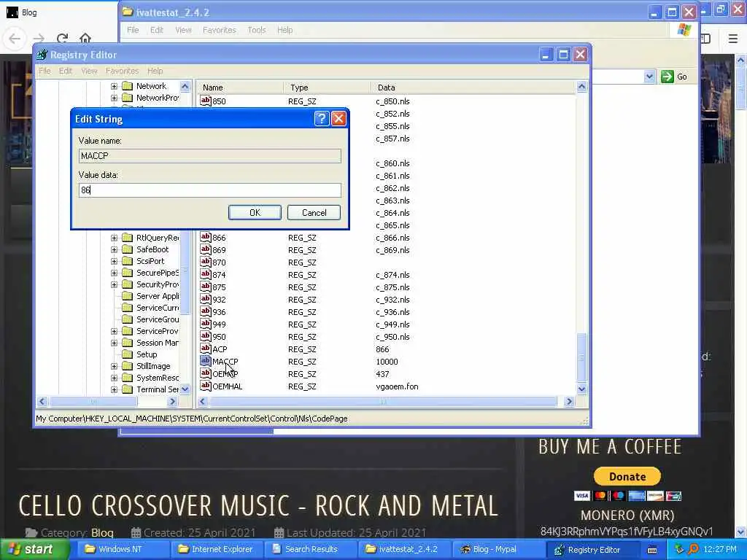
Task: Expand the NetworkProvider registry key
Action: pyautogui.click(x=114, y=98)
